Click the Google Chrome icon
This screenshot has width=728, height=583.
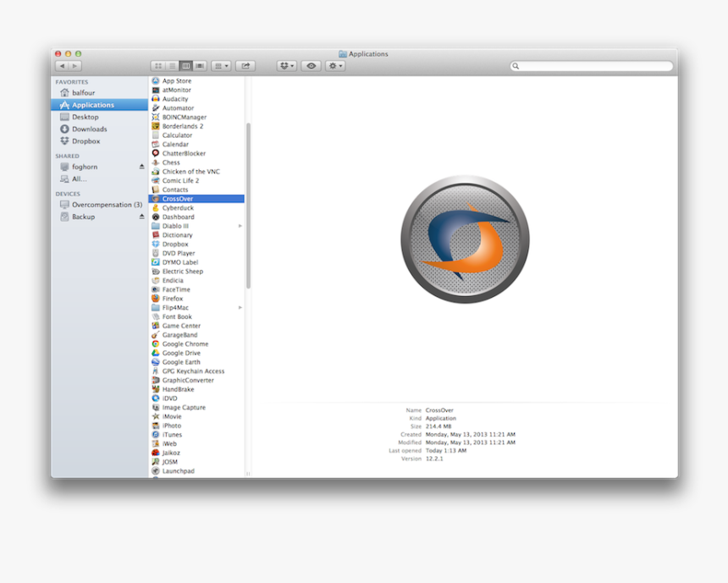156,344
